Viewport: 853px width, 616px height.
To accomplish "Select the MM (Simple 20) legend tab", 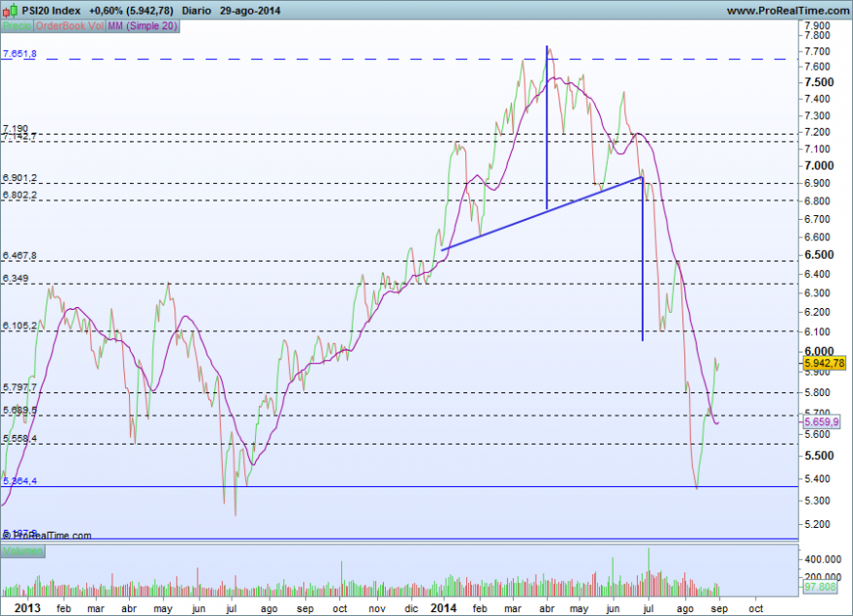I will click(x=142, y=26).
